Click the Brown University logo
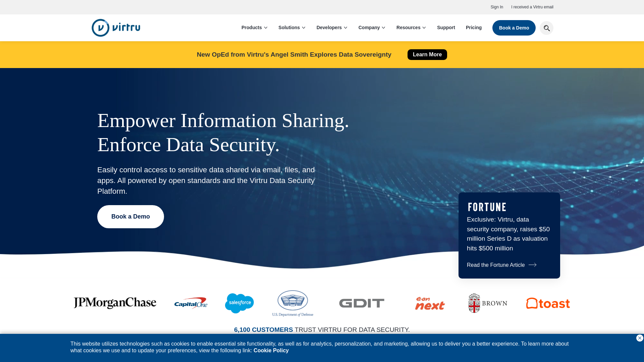Screen dimensions: 644x362 click(x=488, y=303)
